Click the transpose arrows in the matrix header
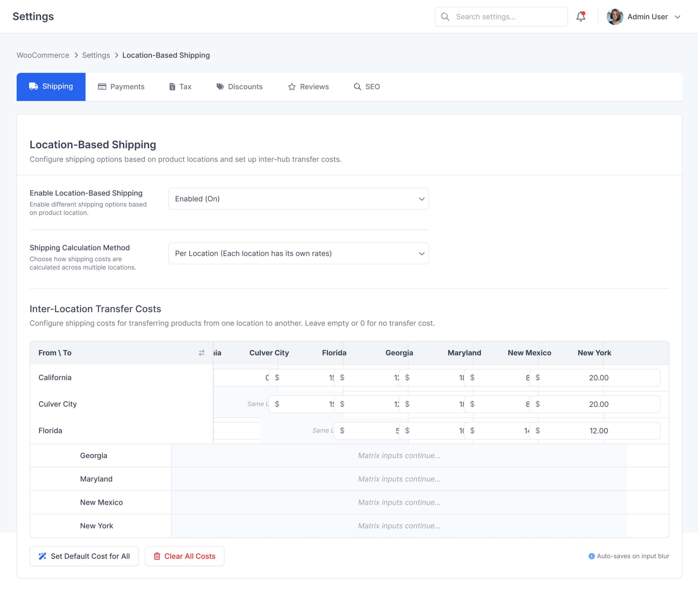698x616 pixels. pos(201,353)
